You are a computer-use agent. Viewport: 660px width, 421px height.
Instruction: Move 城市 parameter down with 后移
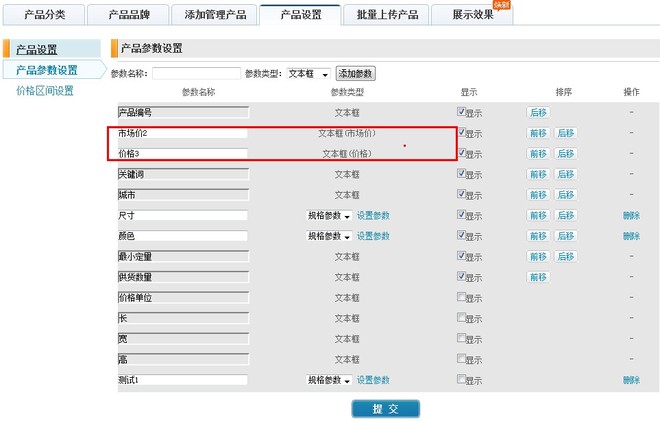pos(565,195)
